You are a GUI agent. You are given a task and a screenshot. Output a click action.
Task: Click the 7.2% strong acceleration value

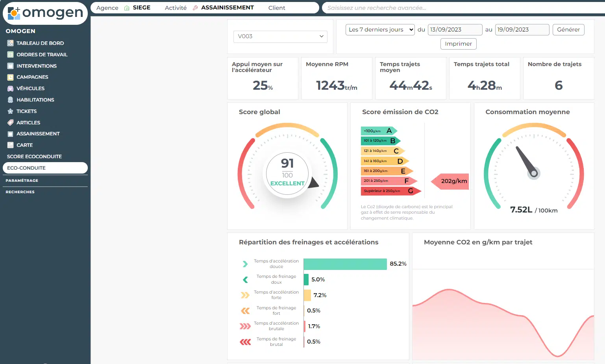320,296
